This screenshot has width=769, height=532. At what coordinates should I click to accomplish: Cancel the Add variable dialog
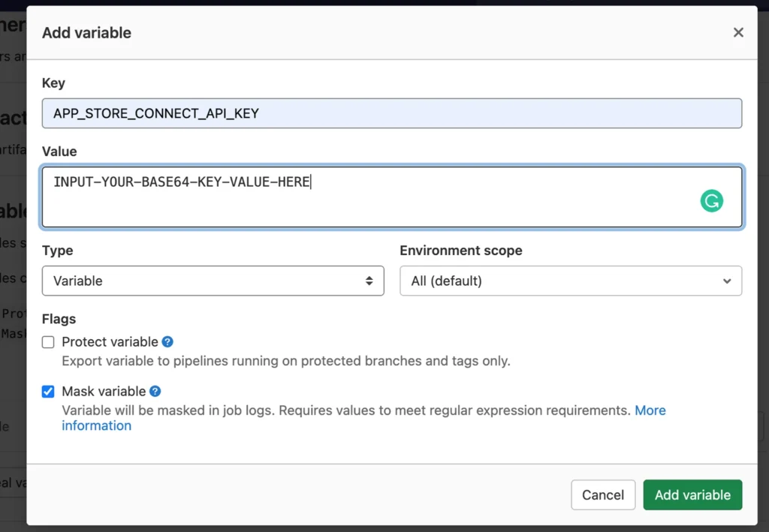tap(602, 494)
